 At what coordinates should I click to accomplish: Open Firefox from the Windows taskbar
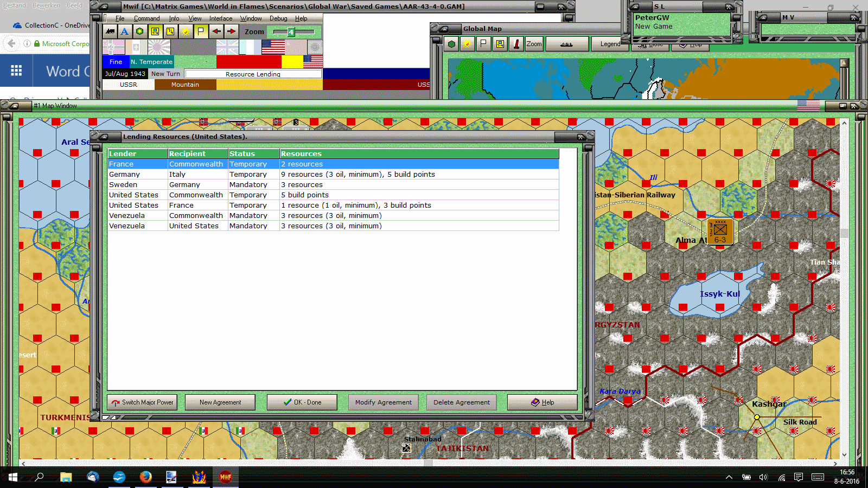(145, 477)
